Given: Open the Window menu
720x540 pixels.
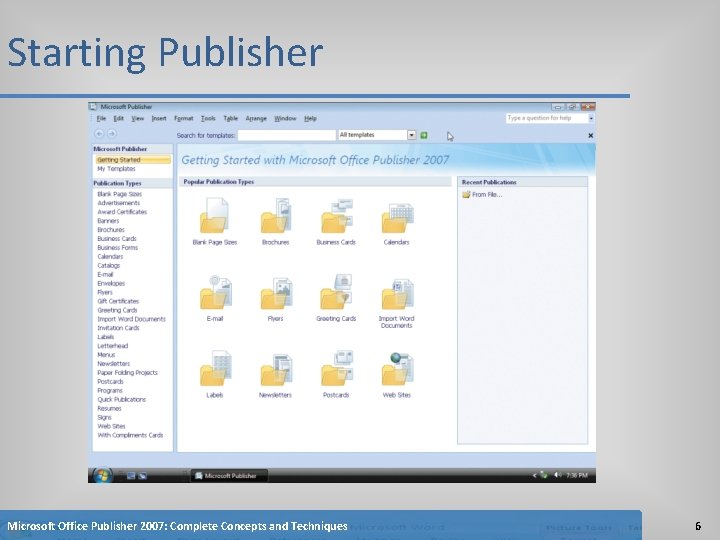Looking at the screenshot, I should (x=285, y=118).
